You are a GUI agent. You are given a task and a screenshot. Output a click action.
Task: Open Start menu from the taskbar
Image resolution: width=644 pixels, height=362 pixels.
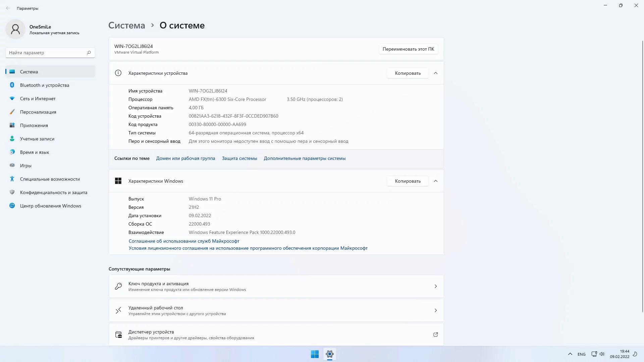(x=315, y=354)
